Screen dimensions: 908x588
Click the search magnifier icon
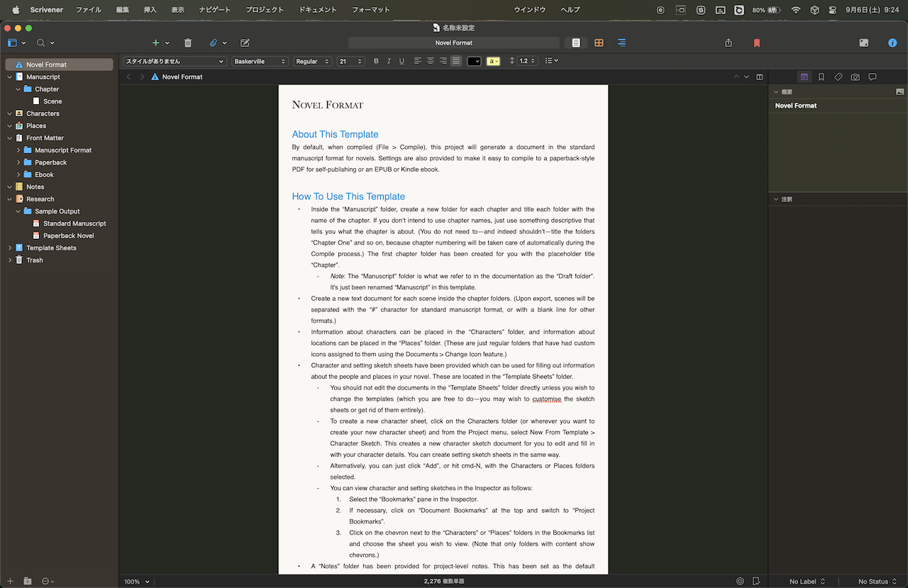point(41,43)
